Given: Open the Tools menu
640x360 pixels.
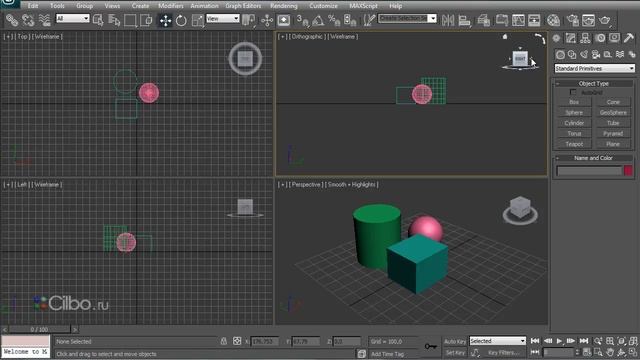Looking at the screenshot, I should point(57,6).
